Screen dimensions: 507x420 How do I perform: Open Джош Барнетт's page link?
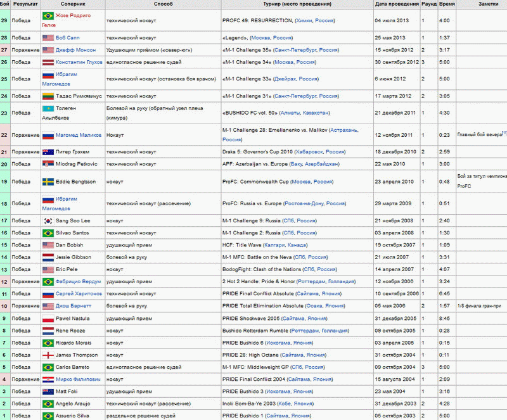coord(74,306)
